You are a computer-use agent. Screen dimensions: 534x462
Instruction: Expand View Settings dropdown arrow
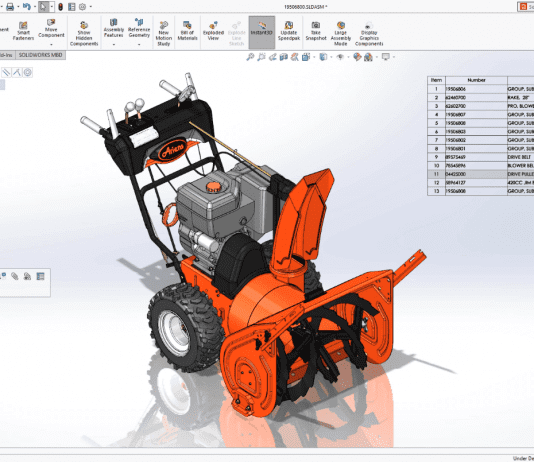394,57
